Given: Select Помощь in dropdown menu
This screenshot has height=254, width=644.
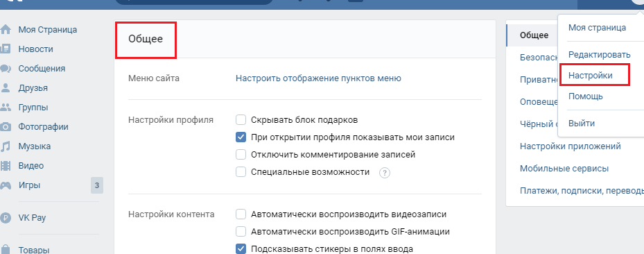Looking at the screenshot, I should 586,96.
